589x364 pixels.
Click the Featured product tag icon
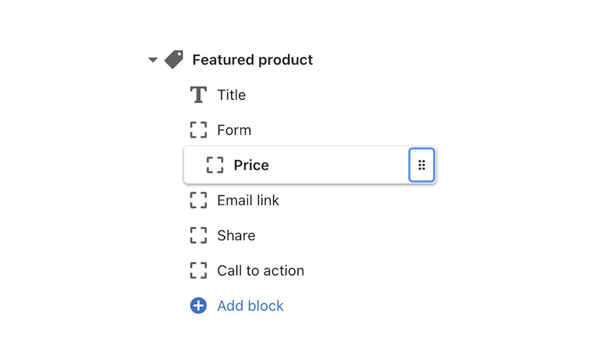pyautogui.click(x=174, y=60)
